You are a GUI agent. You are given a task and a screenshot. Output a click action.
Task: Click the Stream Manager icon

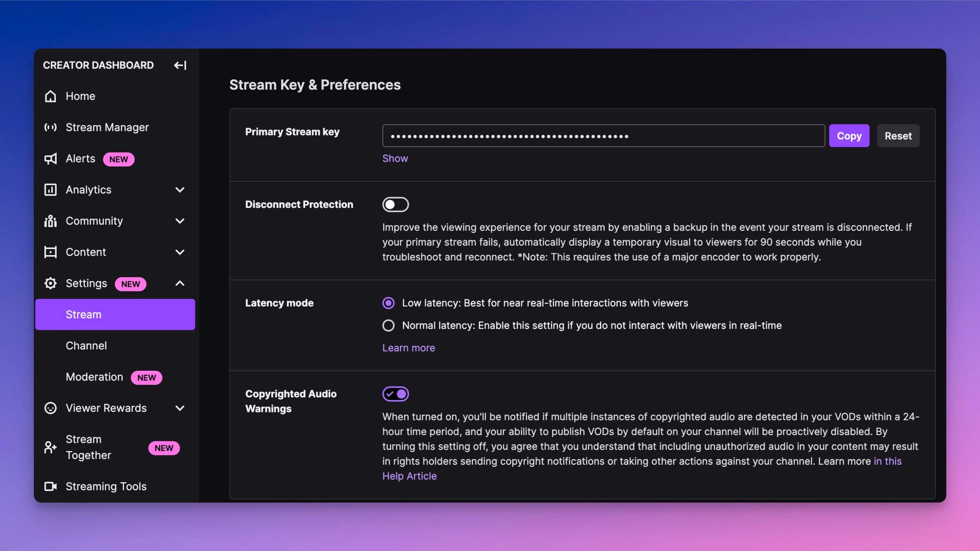click(x=50, y=127)
